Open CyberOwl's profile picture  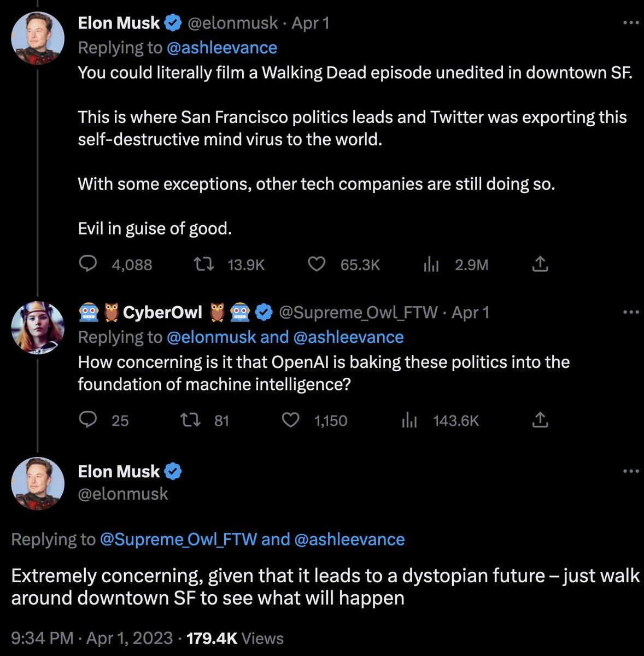pos(38,327)
